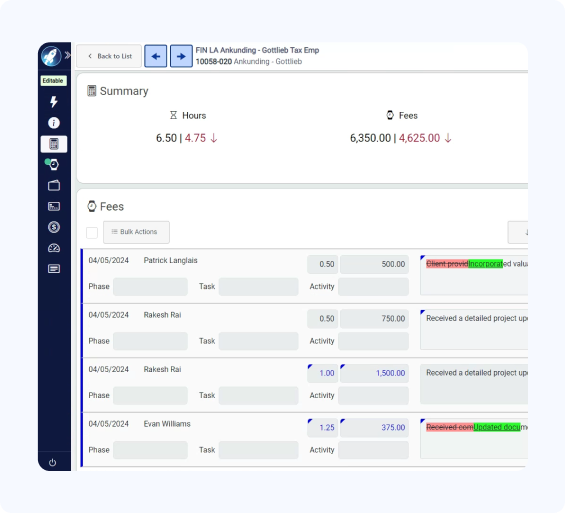565x513 pixels.
Task: Click amount field 1,500.00
Action: click(374, 373)
